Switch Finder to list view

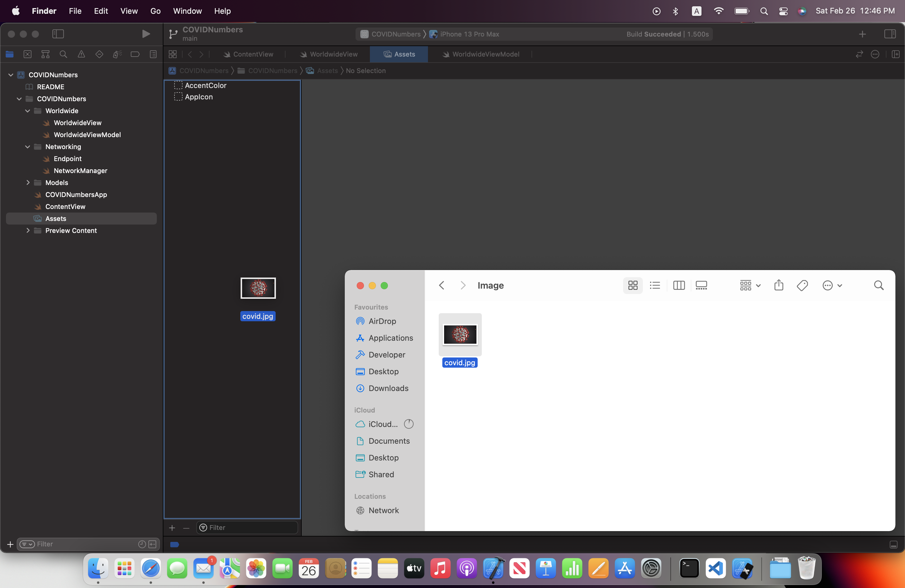coord(655,285)
